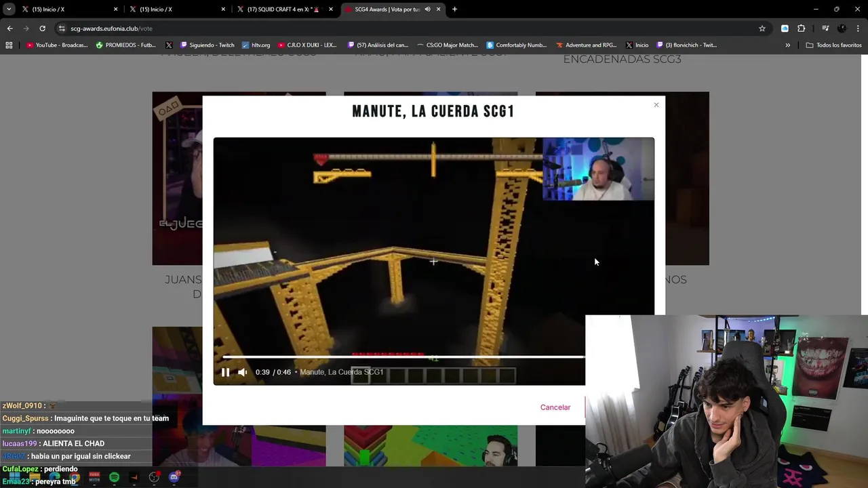The height and width of the screenshot is (488, 868).
Task: Click the MANUTE, LA CUERDA SCG1 heading
Action: point(433,111)
